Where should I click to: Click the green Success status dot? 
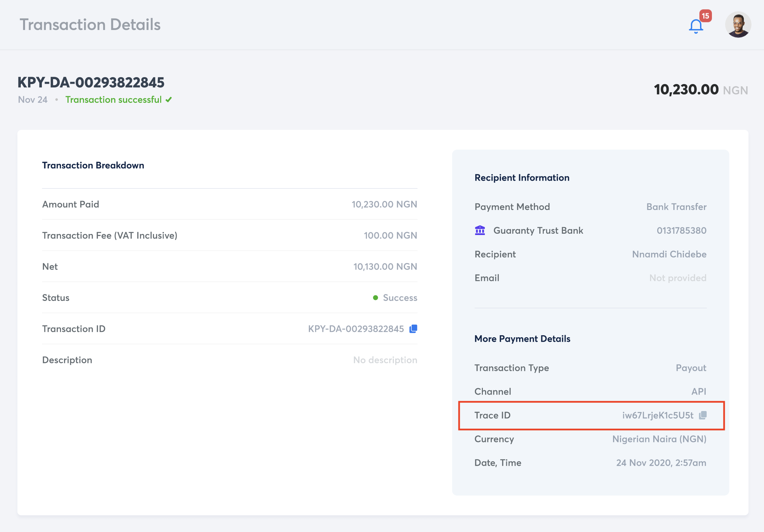(375, 298)
